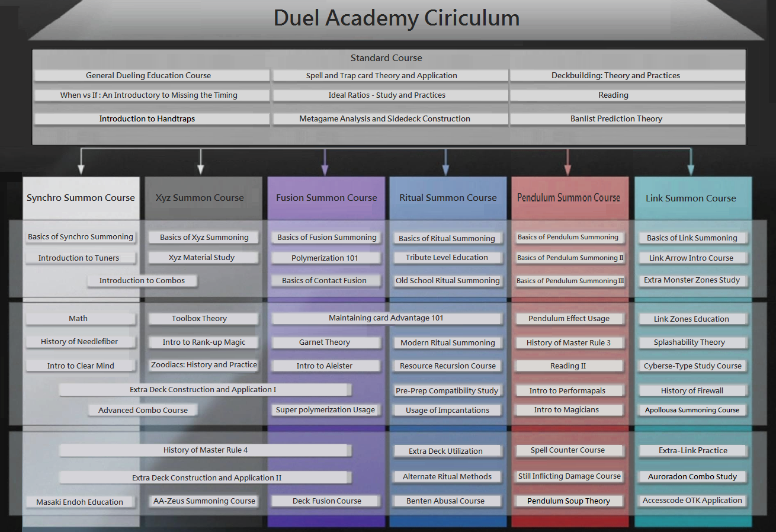Screen dimensions: 776x532
Task: Open Basics of Ritual Summoning
Action: tap(448, 238)
